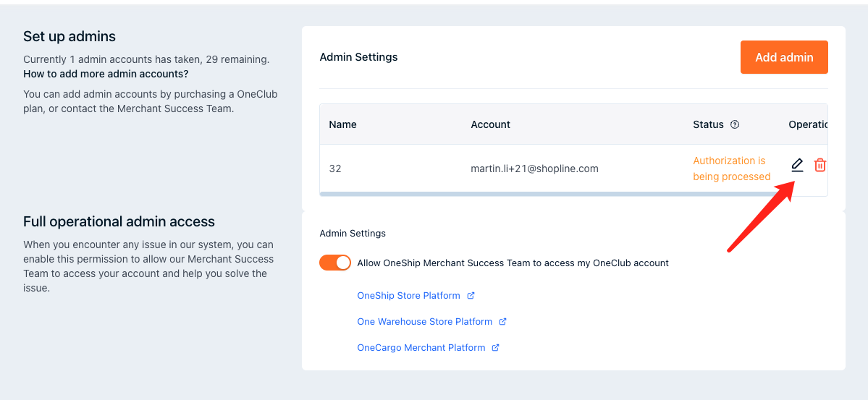
Task: Click the Status column header
Action: [708, 124]
